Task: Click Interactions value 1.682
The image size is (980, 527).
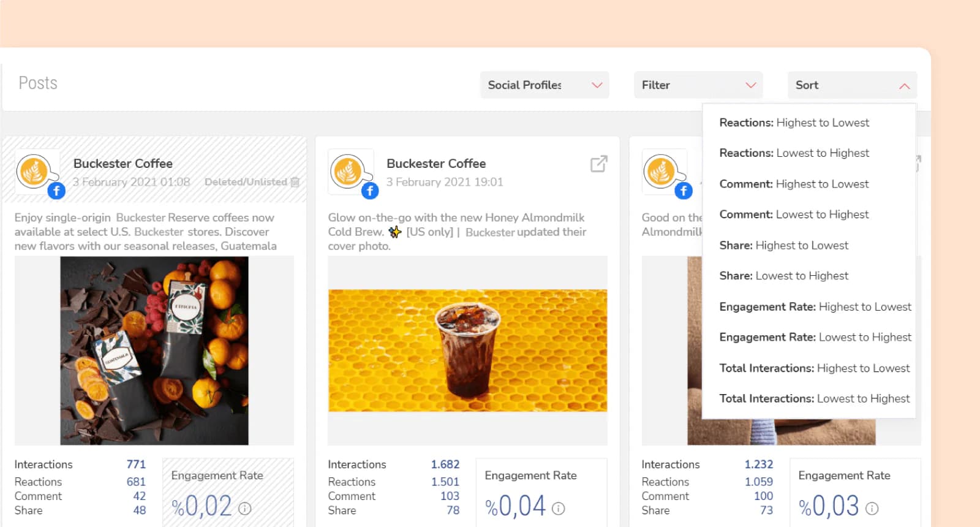Action: tap(445, 464)
